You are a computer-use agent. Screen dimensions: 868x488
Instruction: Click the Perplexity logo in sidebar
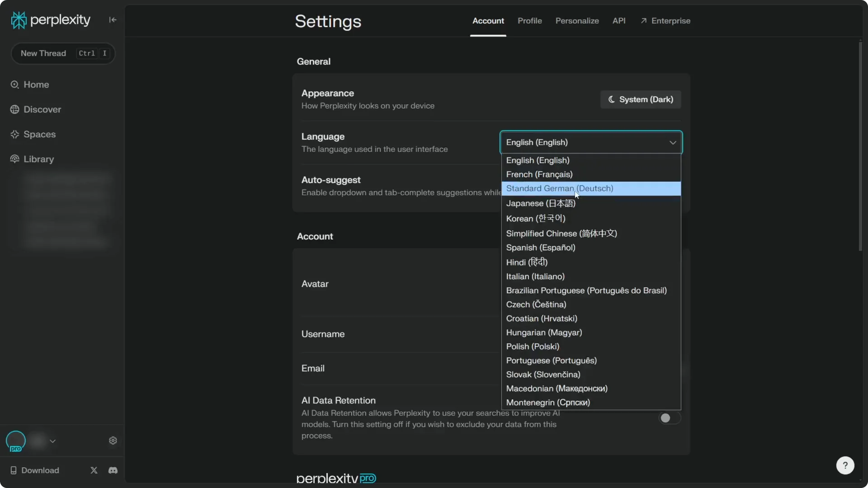click(x=50, y=19)
